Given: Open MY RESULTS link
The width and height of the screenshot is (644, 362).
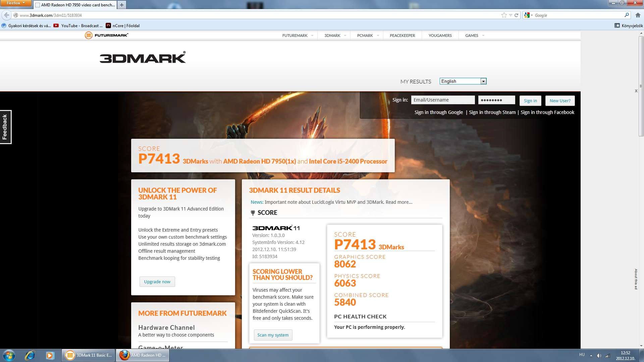Looking at the screenshot, I should pos(416,81).
